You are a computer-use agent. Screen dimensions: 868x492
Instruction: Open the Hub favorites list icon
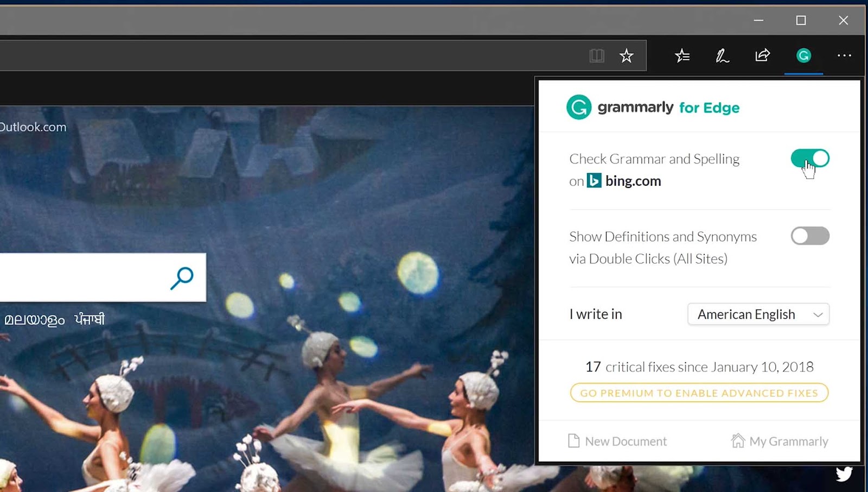click(682, 55)
